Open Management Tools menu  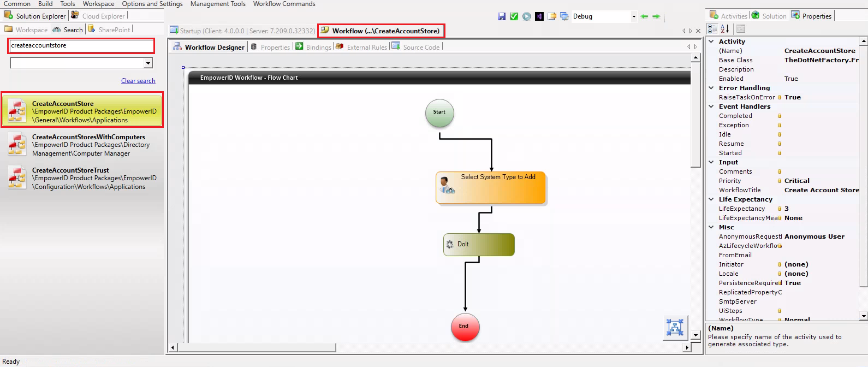point(218,4)
